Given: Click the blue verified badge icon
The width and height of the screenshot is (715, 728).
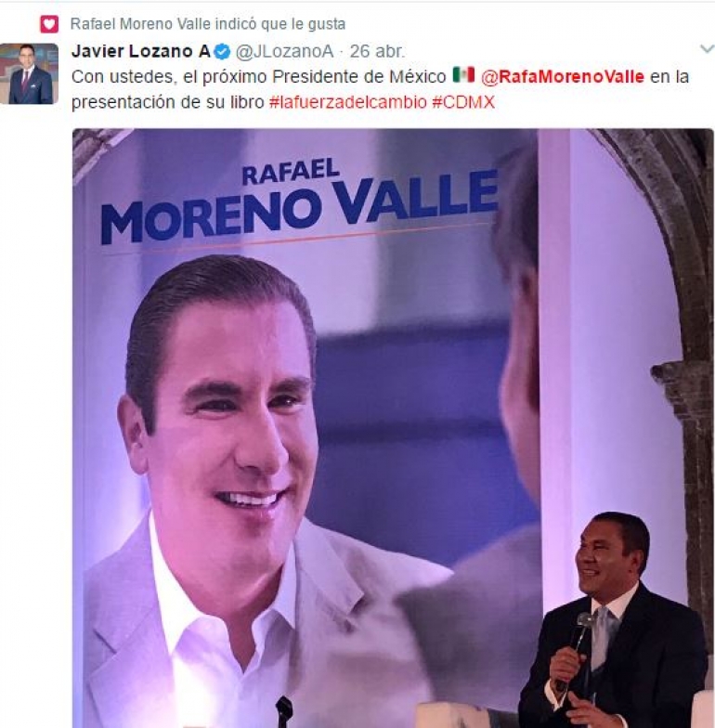Looking at the screenshot, I should [x=223, y=52].
